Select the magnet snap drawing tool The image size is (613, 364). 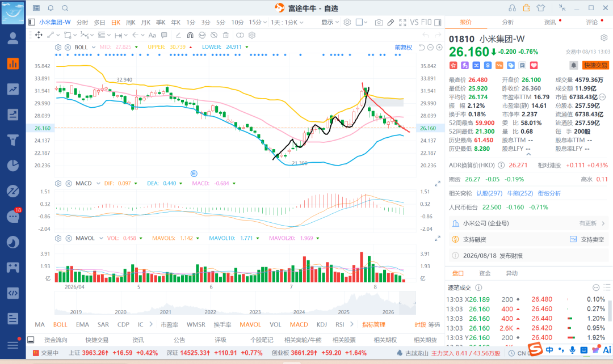pyautogui.click(x=190, y=35)
